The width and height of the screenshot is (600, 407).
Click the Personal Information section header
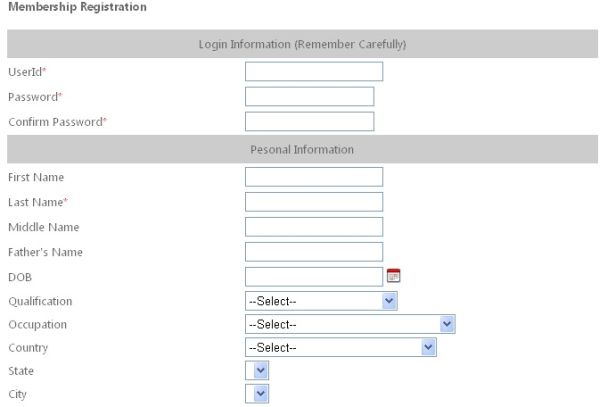[x=302, y=150]
